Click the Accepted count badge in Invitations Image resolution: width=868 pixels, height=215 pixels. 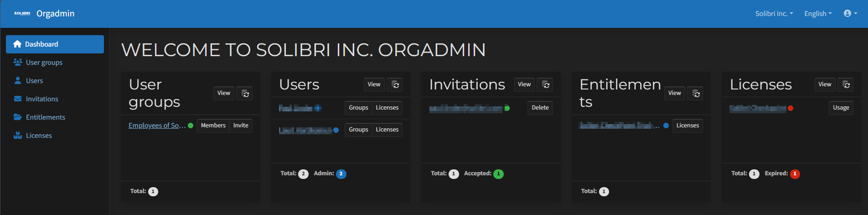pyautogui.click(x=498, y=174)
